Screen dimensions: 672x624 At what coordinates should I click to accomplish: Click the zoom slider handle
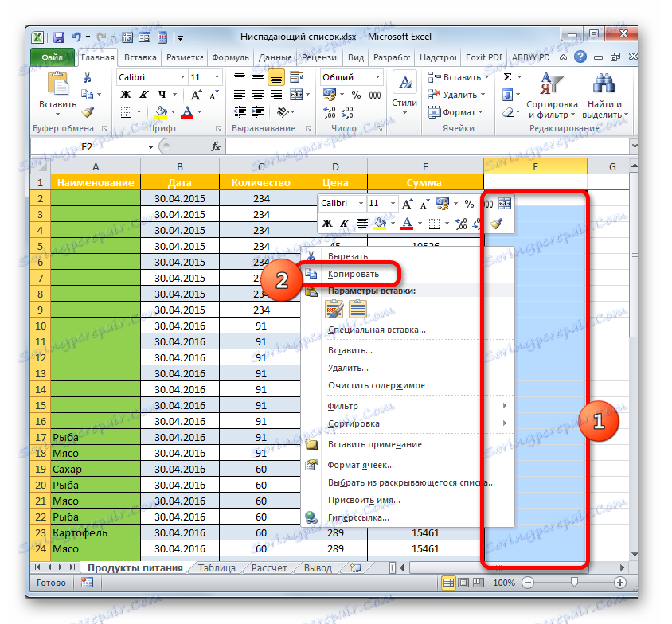tap(574, 582)
